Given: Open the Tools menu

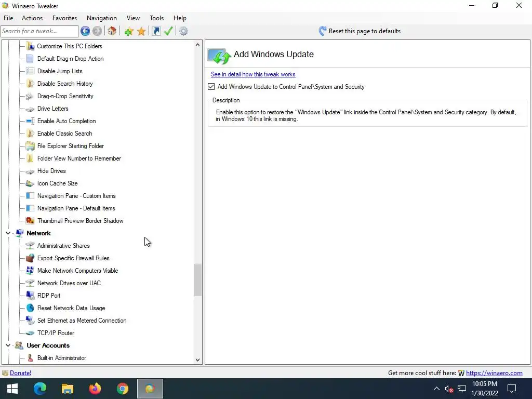Looking at the screenshot, I should 156,18.
